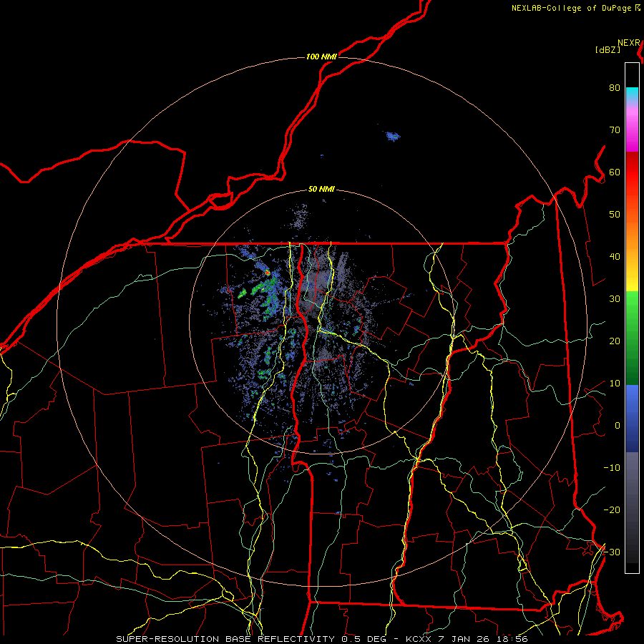Click the orange-red high reflectivity echo core
The image size is (644, 644).
click(268, 273)
